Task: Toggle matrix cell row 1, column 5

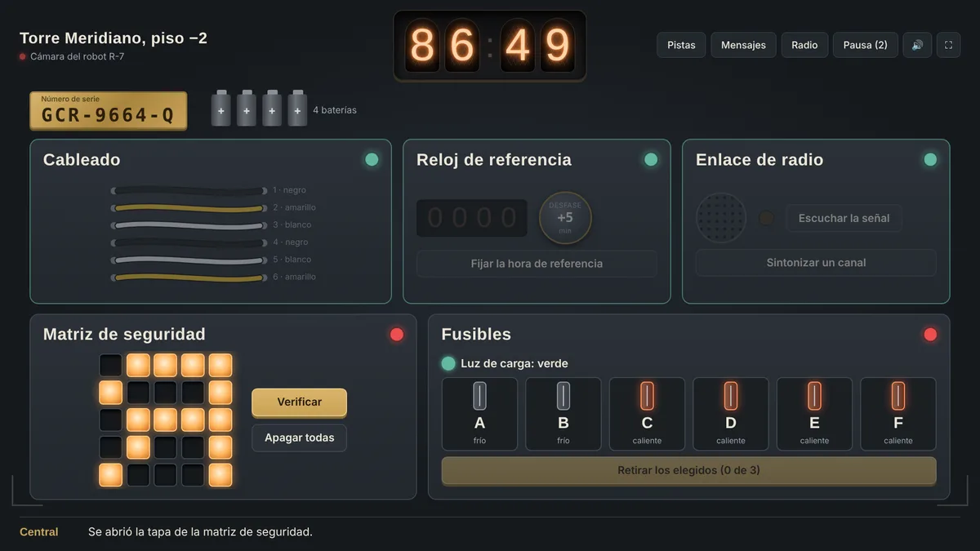Action: (x=220, y=365)
